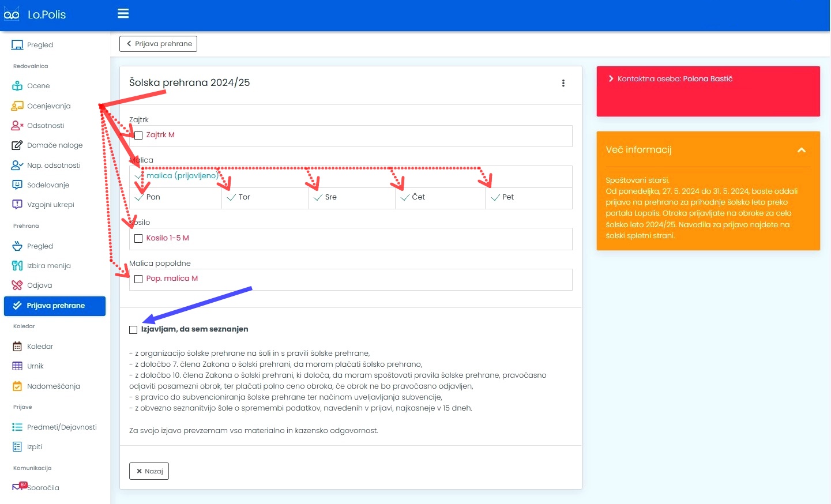Click the Vzgojni ukrepi alert icon
The height and width of the screenshot is (504, 831).
point(17,205)
